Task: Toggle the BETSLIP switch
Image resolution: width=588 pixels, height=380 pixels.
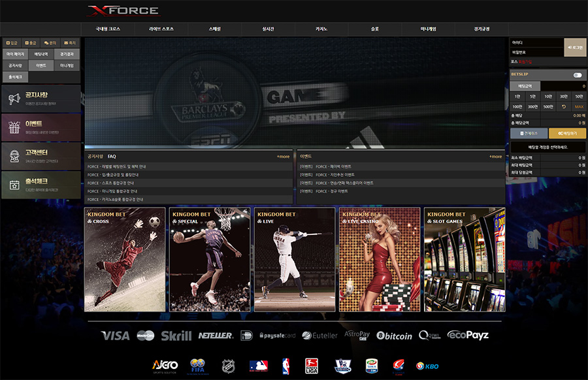Action: [578, 75]
